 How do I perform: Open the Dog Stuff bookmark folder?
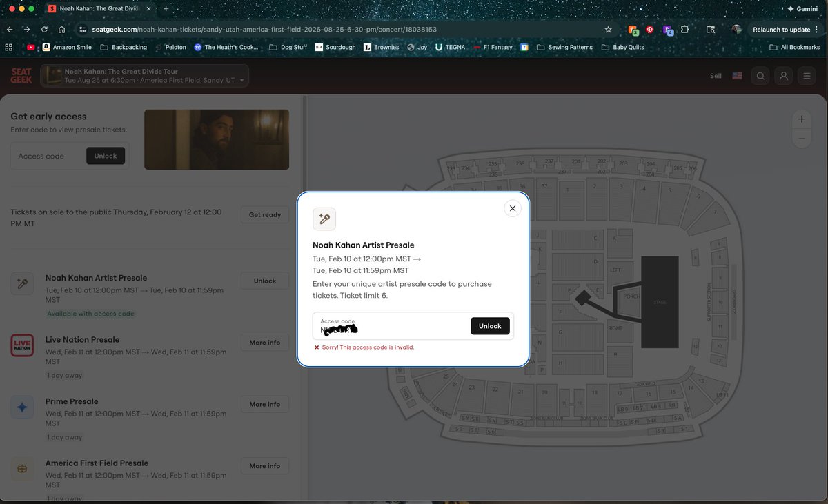(x=288, y=47)
